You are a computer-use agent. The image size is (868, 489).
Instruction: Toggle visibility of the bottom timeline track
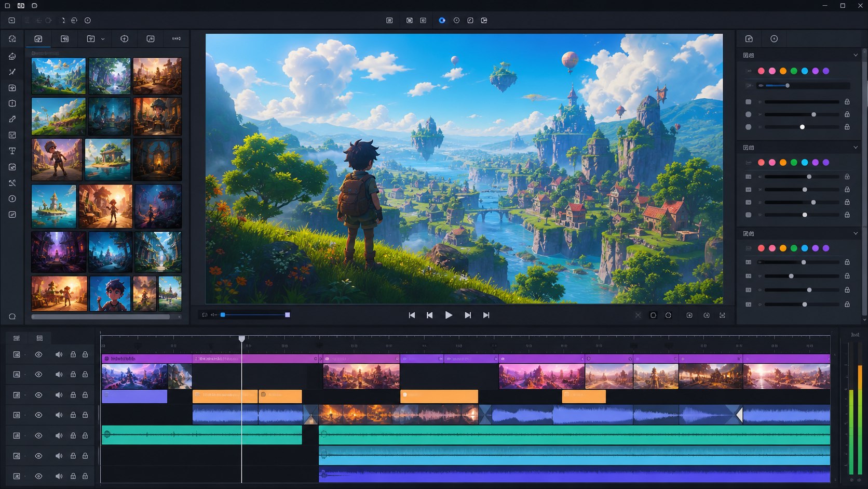38,476
